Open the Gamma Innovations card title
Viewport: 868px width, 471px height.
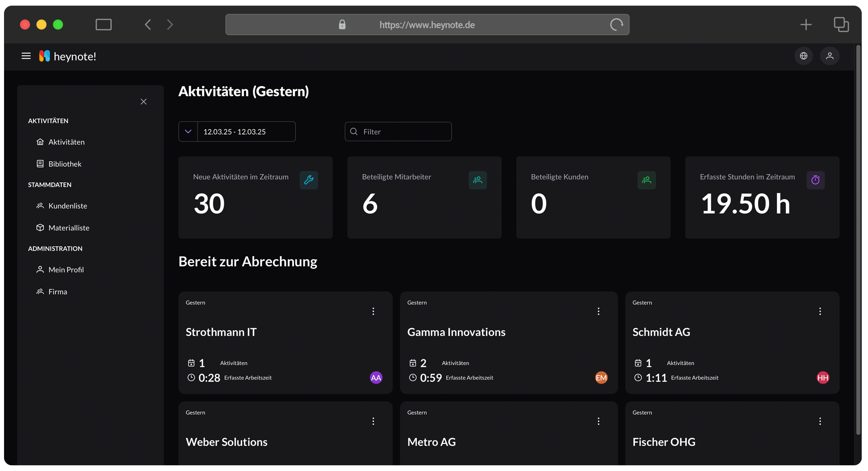click(456, 332)
